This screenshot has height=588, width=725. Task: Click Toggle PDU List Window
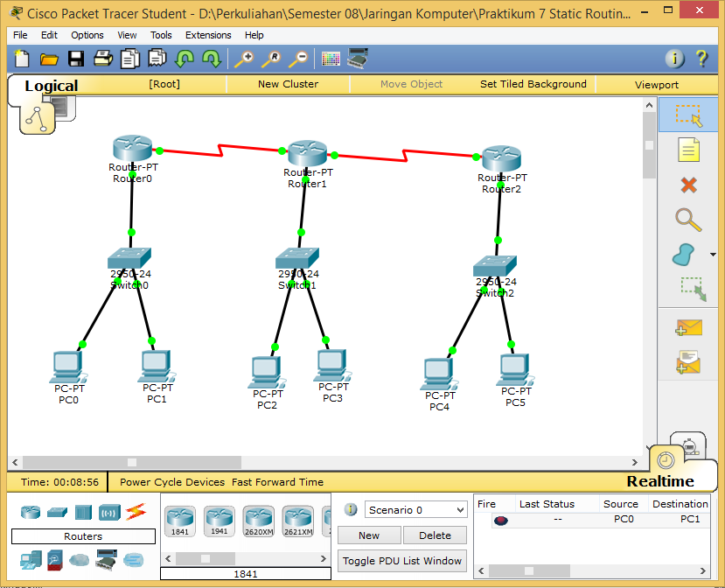tap(401, 561)
